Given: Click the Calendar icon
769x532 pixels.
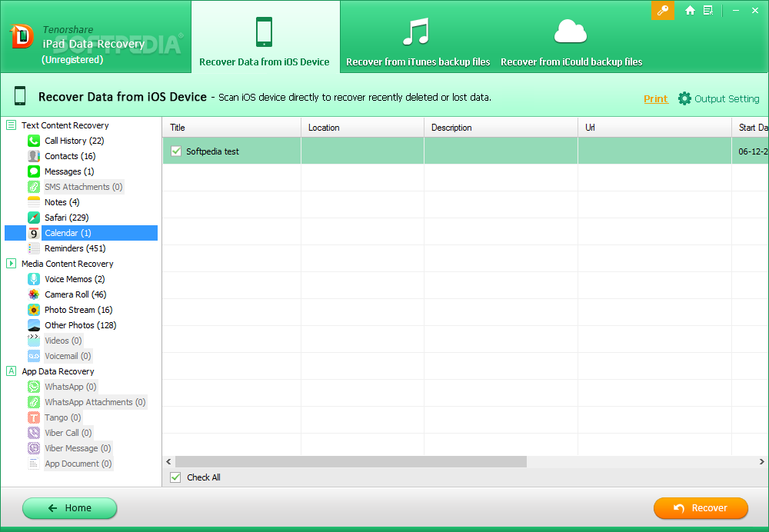Looking at the screenshot, I should pos(34,233).
